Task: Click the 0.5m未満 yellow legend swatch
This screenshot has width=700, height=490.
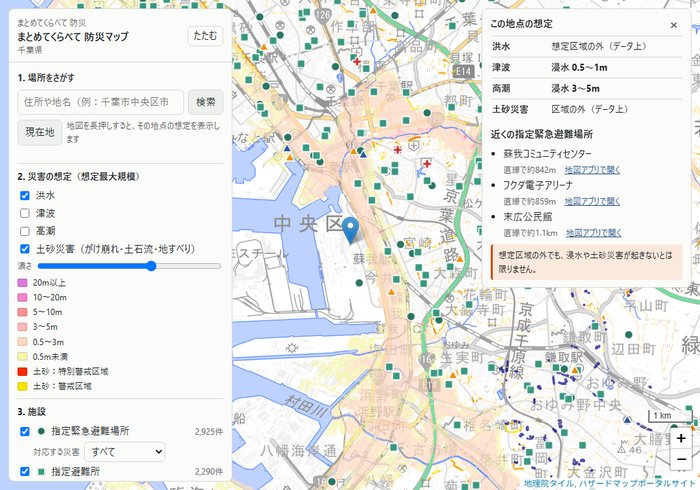Action: pyautogui.click(x=22, y=357)
